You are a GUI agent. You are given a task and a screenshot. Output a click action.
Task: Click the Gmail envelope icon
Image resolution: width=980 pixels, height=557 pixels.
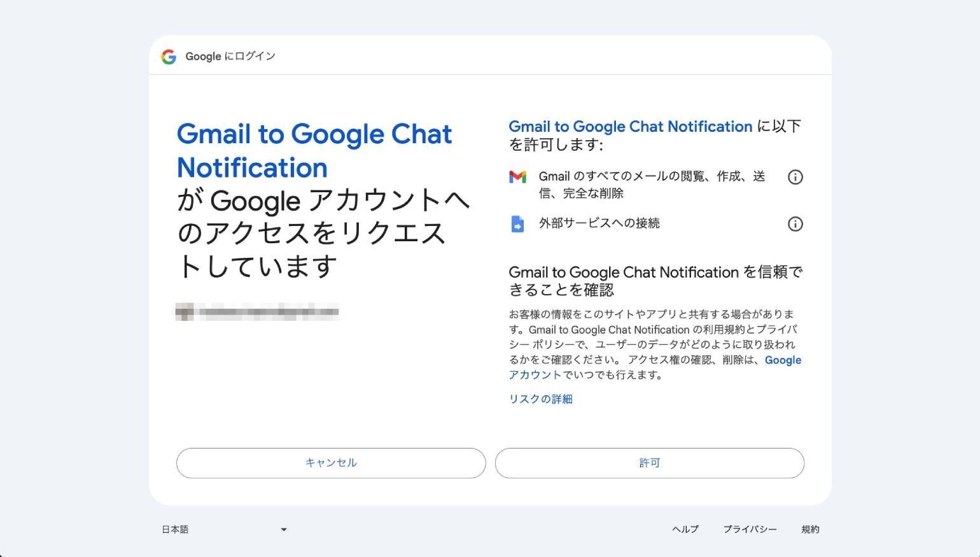(518, 177)
